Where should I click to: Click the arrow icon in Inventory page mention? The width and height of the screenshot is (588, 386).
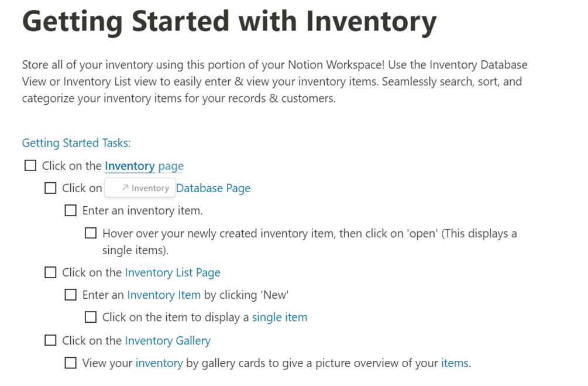[x=125, y=188]
